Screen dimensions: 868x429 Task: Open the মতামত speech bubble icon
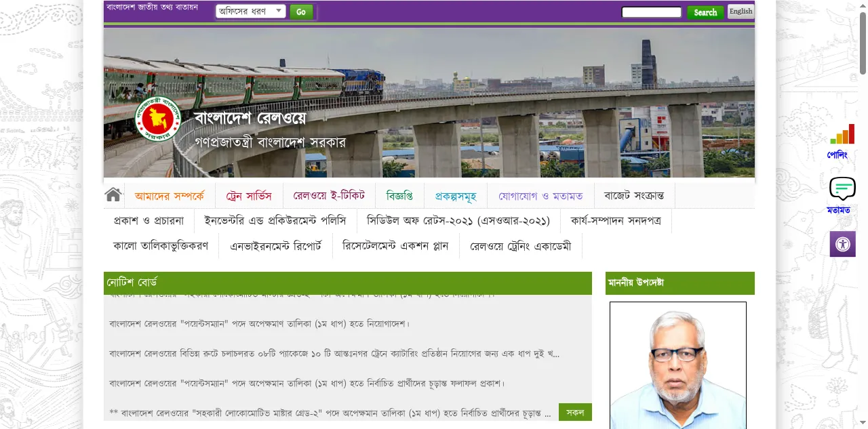(x=842, y=188)
